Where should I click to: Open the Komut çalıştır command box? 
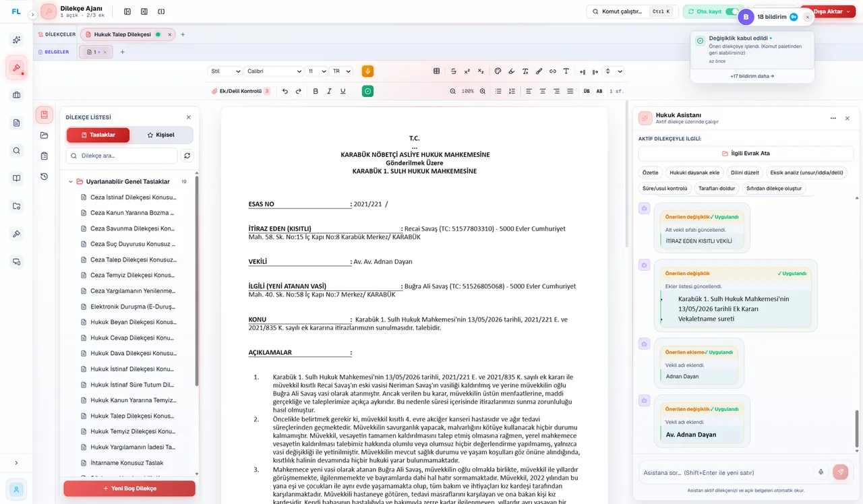[632, 11]
